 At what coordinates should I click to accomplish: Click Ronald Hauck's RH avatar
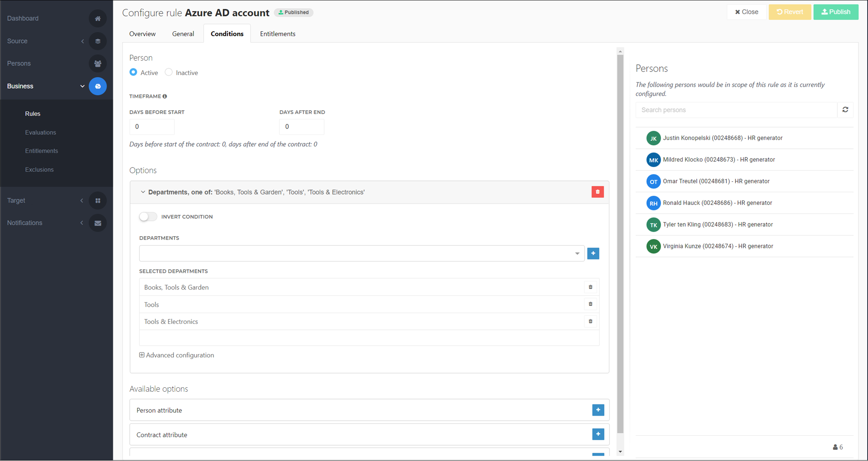654,204
